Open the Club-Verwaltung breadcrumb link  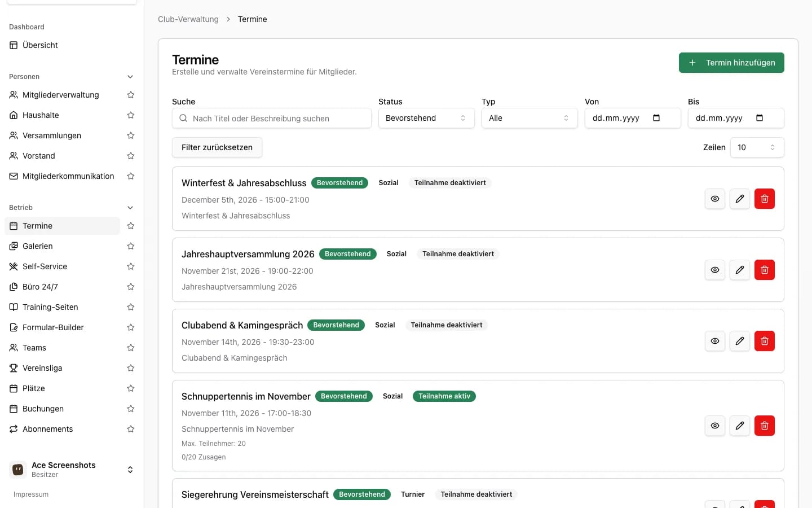click(x=188, y=19)
